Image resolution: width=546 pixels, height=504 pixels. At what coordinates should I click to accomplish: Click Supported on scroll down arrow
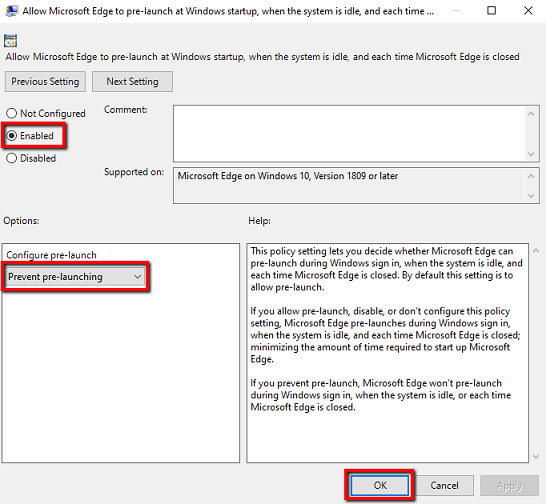click(x=531, y=195)
